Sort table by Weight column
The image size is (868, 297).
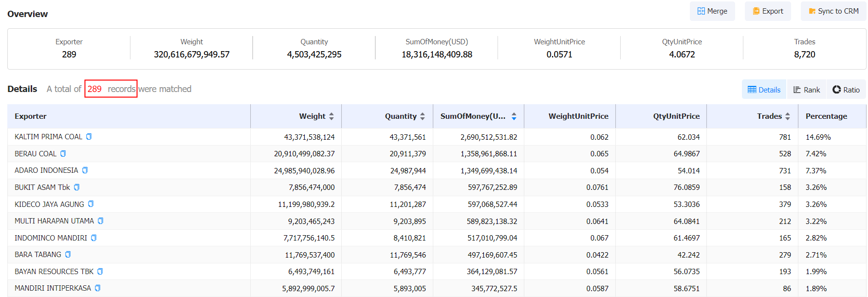pyautogui.click(x=332, y=116)
